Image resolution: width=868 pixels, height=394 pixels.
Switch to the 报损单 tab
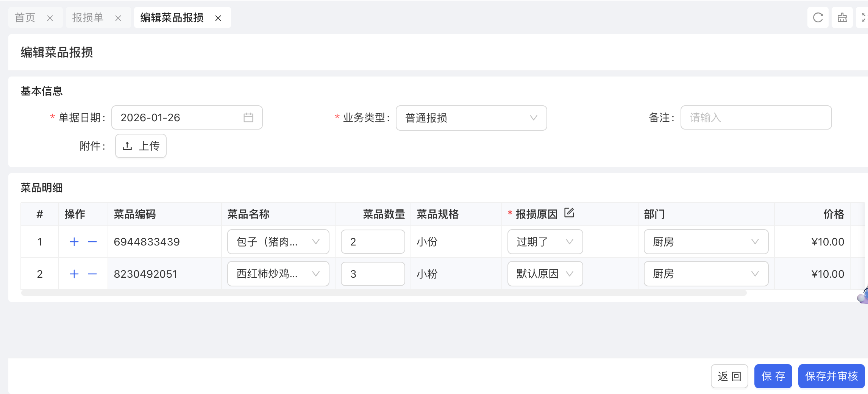[88, 17]
